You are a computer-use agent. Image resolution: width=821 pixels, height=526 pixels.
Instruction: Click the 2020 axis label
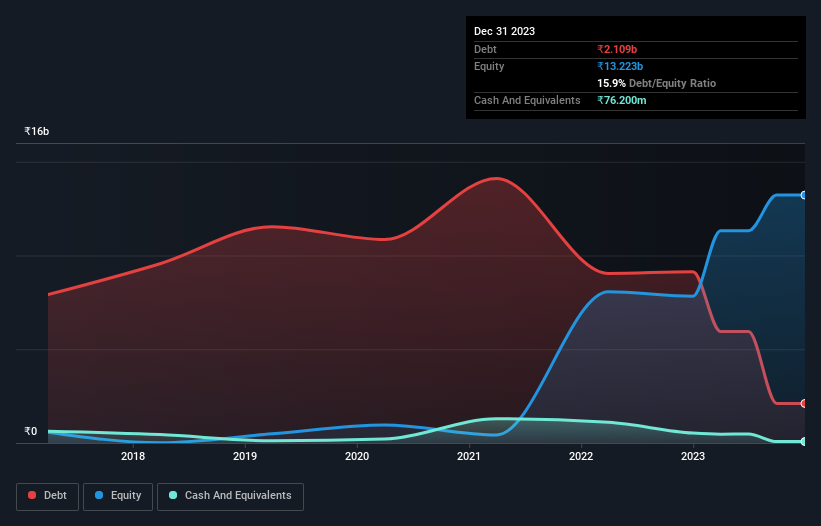(x=357, y=456)
